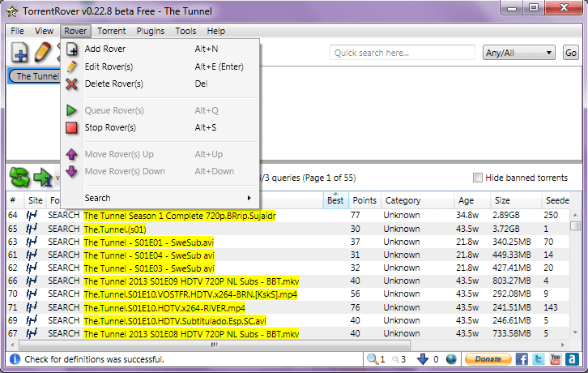Screen dimensions: 588x373
Task: Click the Edit Rover(s) pencil icon in menu
Action: click(x=71, y=66)
